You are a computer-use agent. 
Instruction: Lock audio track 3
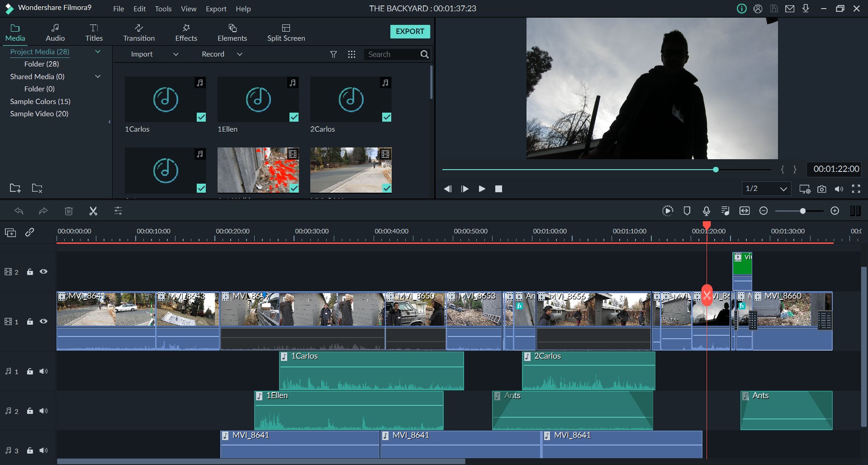[x=30, y=451]
